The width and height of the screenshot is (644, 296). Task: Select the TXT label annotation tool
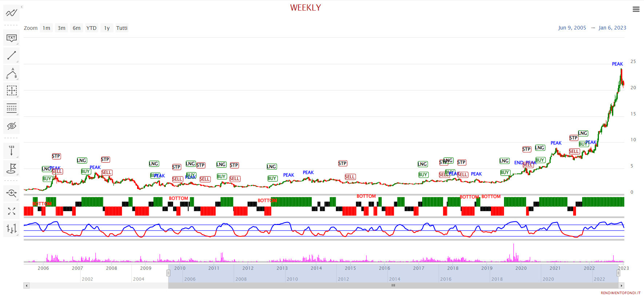coord(11,38)
